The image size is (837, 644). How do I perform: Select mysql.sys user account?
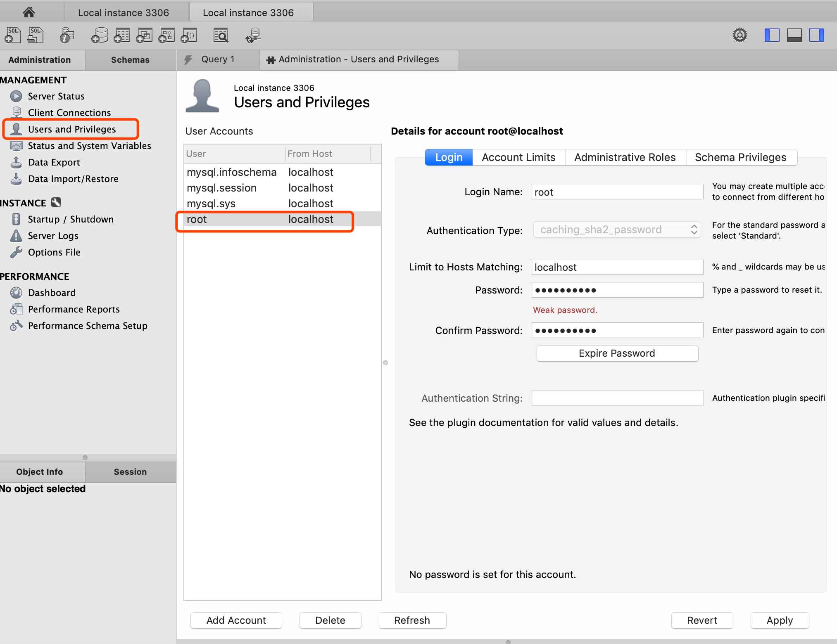[283, 204]
